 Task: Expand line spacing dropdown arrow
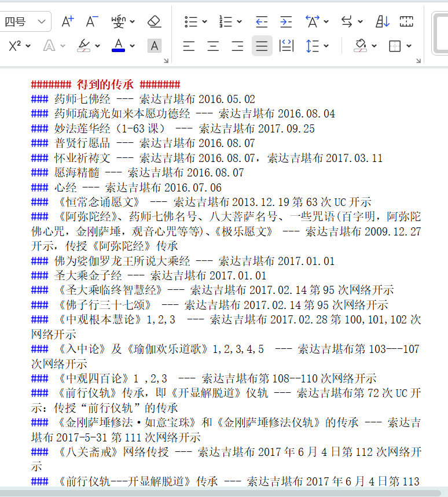point(326,46)
